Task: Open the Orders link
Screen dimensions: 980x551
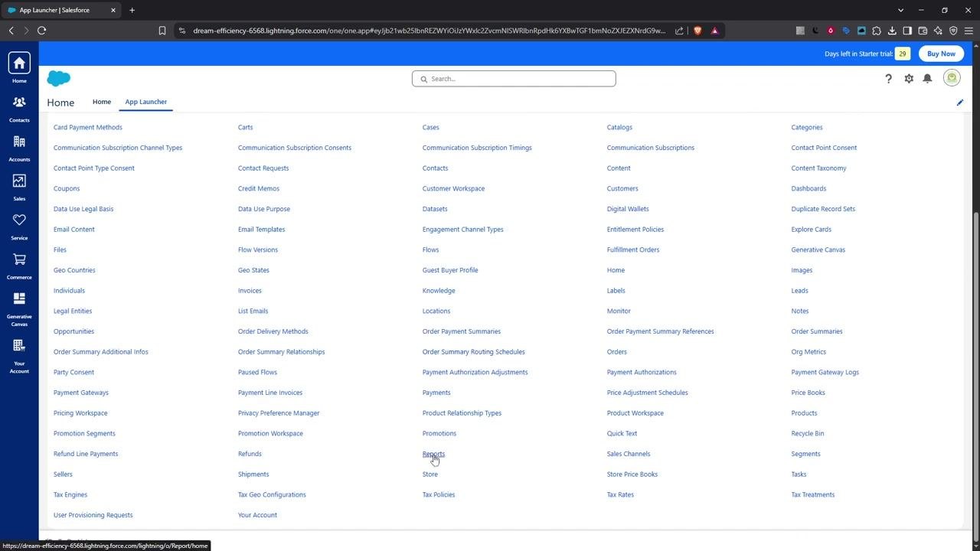Action: tap(616, 352)
